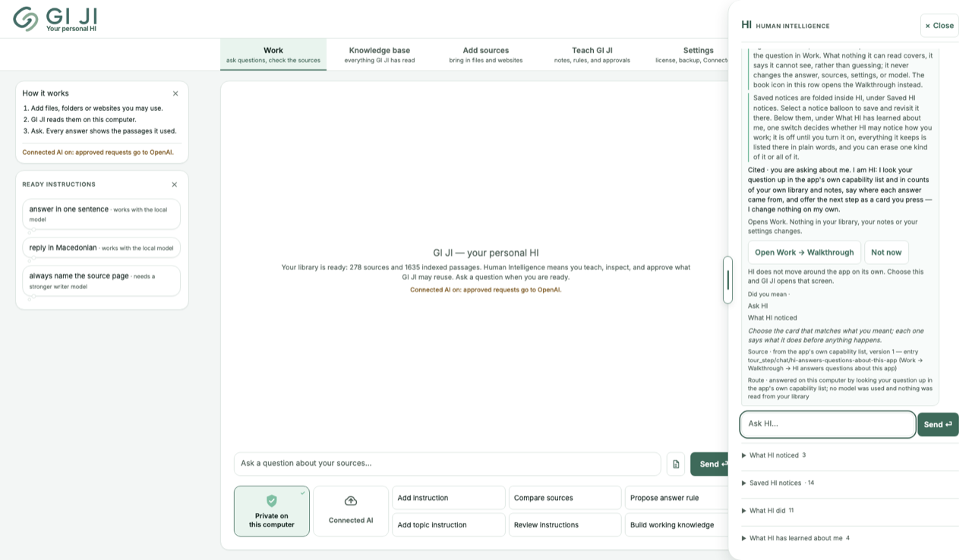
Task: Click the 'GI JI — your personal HI' heading
Action: pyautogui.click(x=486, y=253)
